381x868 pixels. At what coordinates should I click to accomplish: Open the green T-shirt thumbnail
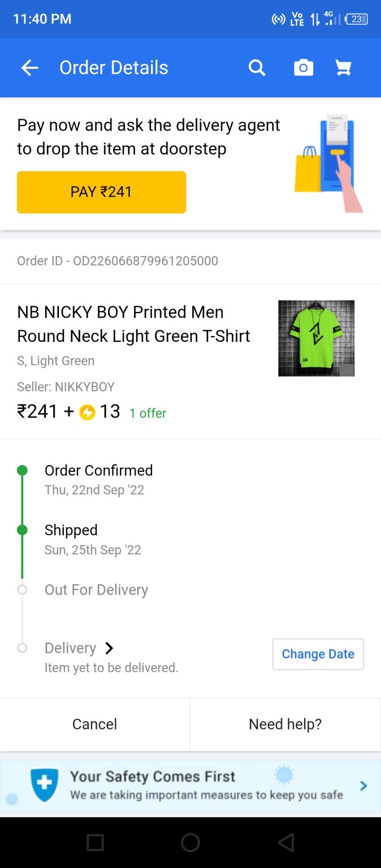click(x=316, y=338)
